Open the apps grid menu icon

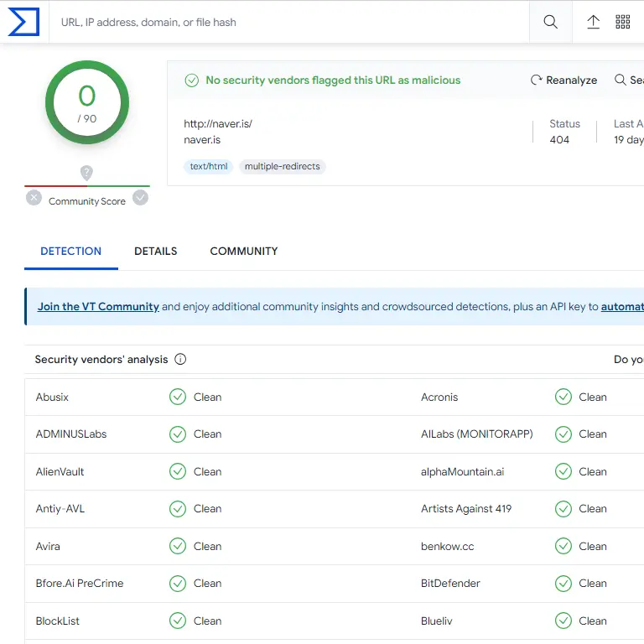tap(623, 22)
